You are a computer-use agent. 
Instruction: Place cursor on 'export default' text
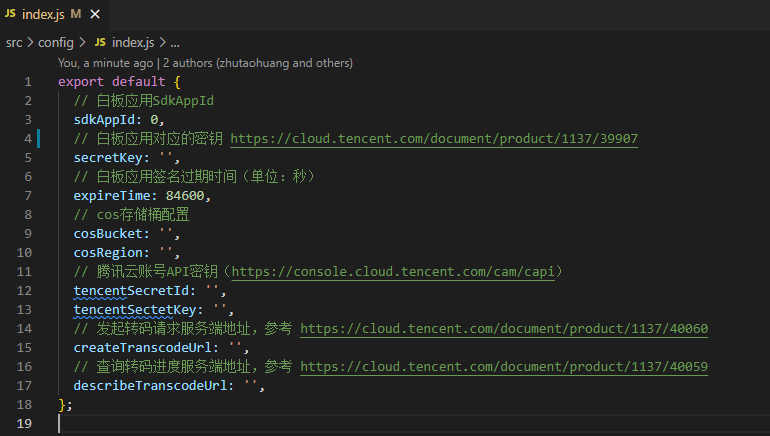(x=111, y=82)
